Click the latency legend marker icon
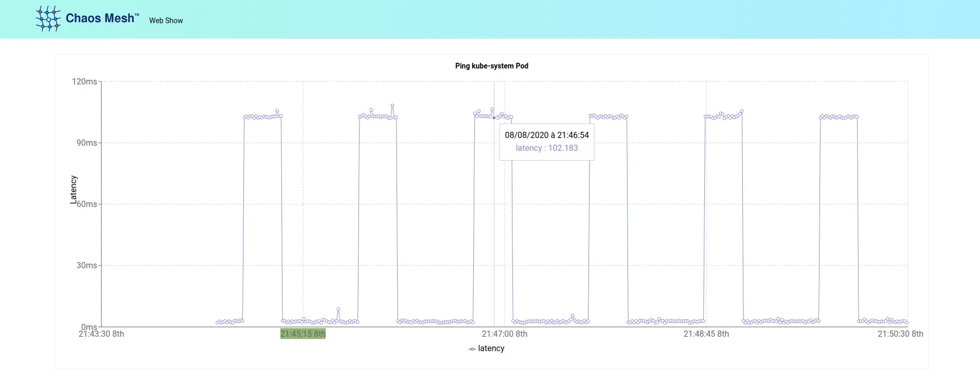This screenshot has height=381, width=980. click(472, 349)
